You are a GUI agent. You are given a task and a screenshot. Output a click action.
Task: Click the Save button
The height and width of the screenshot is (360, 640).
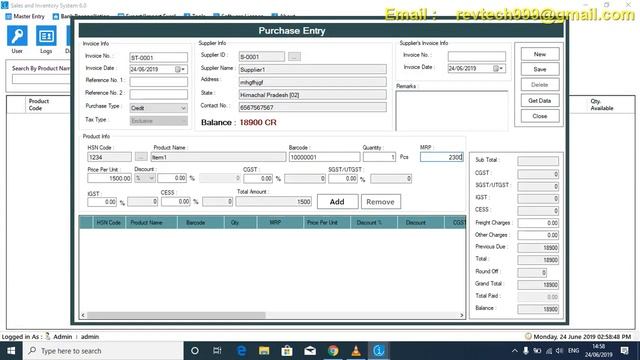pyautogui.click(x=540, y=69)
